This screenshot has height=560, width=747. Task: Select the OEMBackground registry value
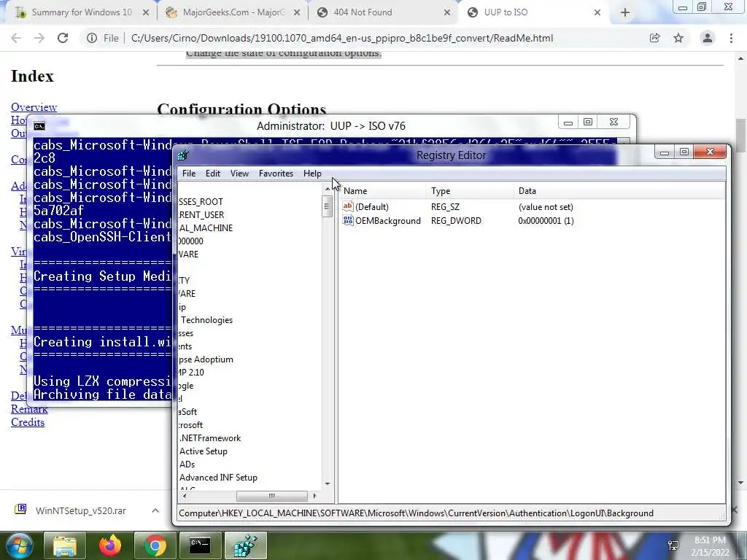[388, 220]
